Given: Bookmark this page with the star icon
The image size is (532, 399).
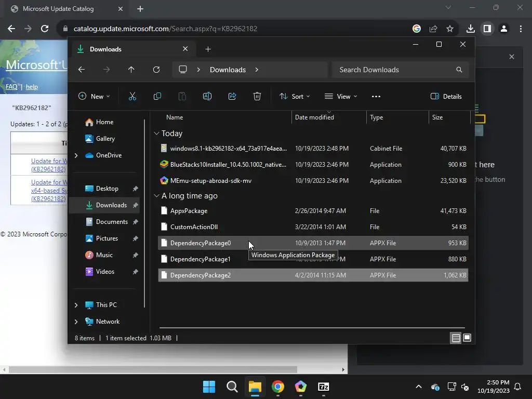Looking at the screenshot, I should 450,29.
